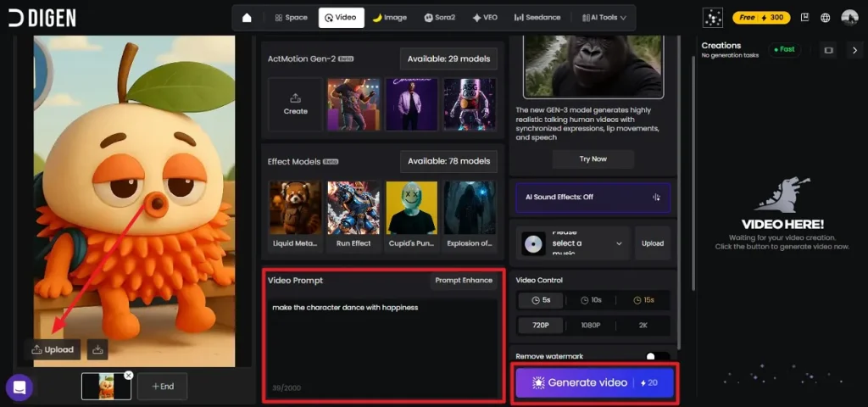Select the purple suit man ActMotion thumbnail
The height and width of the screenshot is (407, 868).
411,104
